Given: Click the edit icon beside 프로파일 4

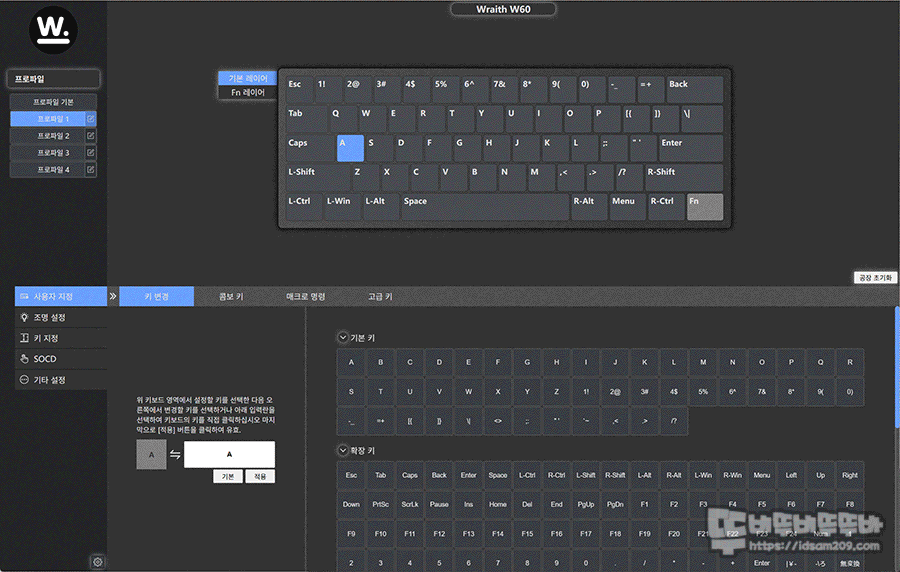Looking at the screenshot, I should (x=91, y=170).
